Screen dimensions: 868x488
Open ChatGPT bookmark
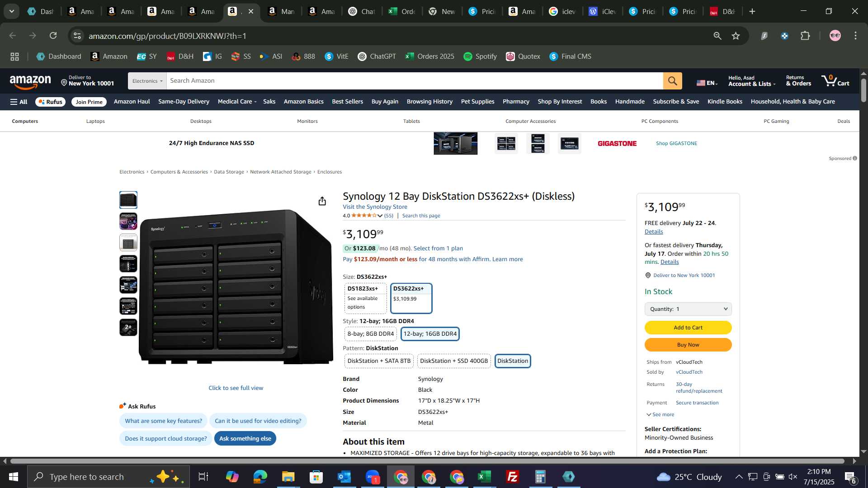click(x=377, y=56)
